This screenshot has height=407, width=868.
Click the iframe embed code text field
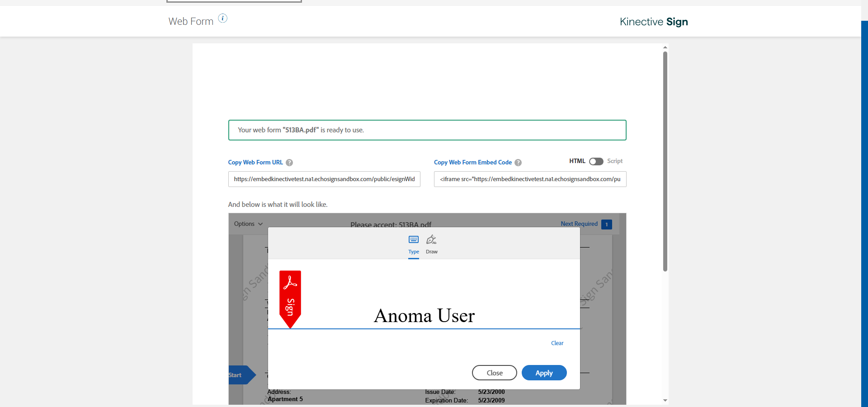tap(530, 179)
